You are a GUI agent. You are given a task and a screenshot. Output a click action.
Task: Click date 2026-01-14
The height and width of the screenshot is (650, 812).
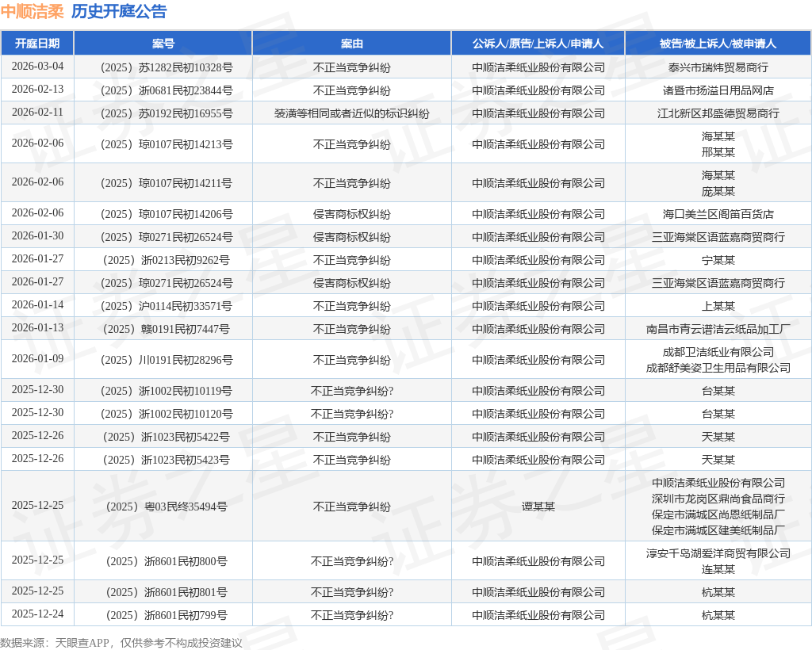(x=37, y=304)
